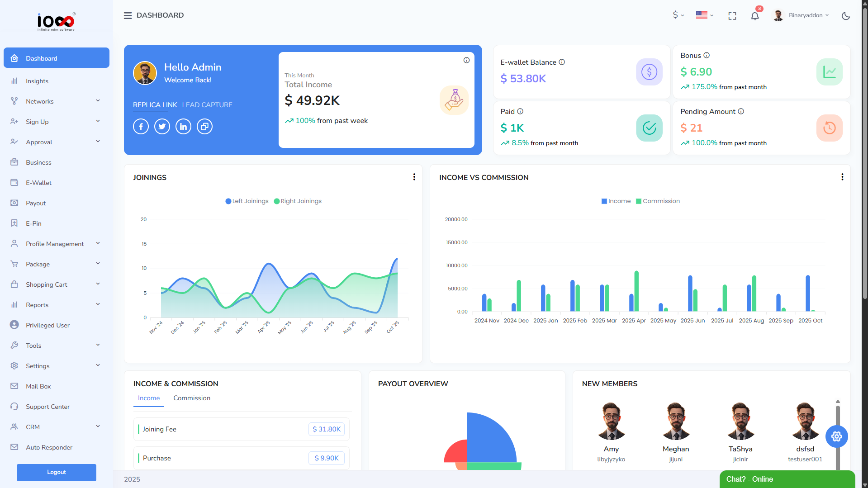The height and width of the screenshot is (488, 868).
Task: Click the Logout button
Action: pos(57,472)
